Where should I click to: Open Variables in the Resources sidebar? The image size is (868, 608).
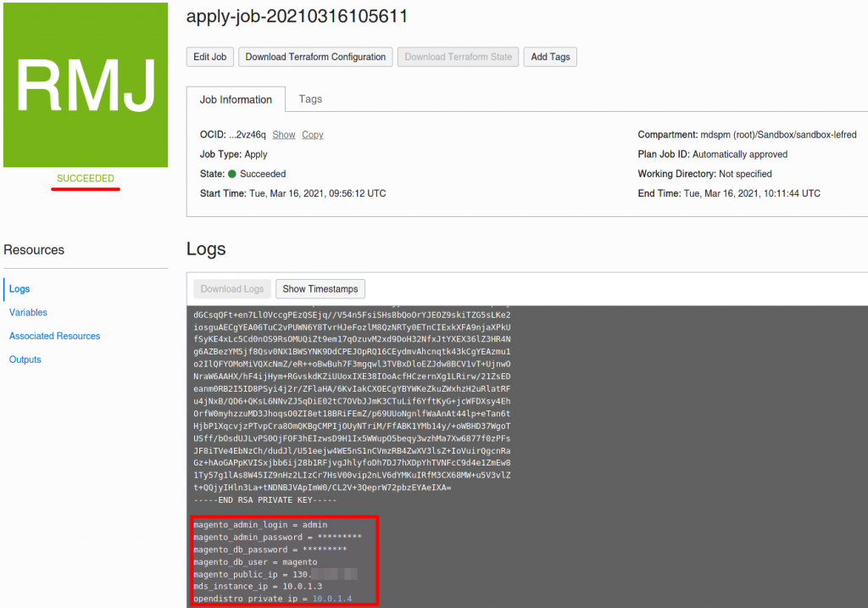coord(28,312)
